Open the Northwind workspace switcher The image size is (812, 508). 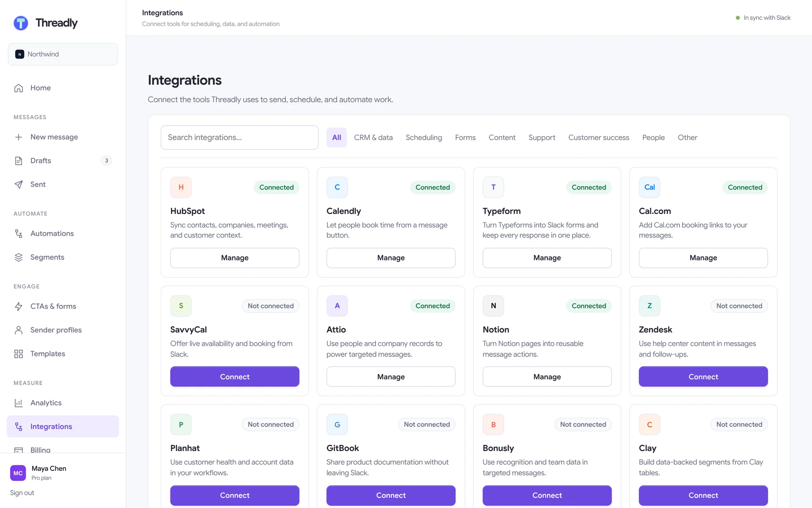point(63,54)
